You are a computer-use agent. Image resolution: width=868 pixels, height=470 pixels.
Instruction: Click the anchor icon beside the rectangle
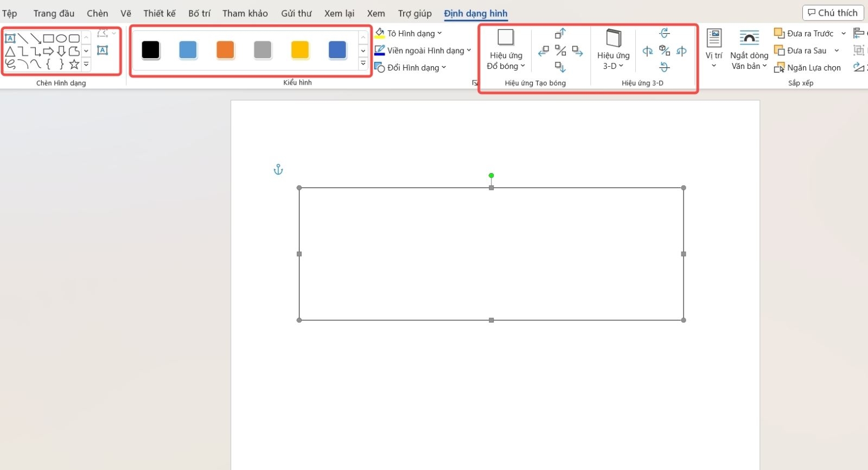click(x=278, y=169)
